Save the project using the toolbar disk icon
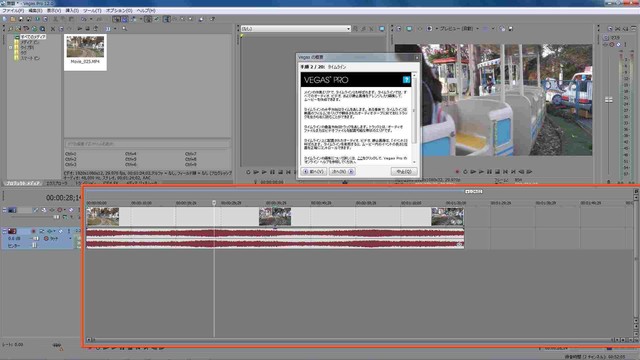The height and width of the screenshot is (360, 640). tap(21, 19)
